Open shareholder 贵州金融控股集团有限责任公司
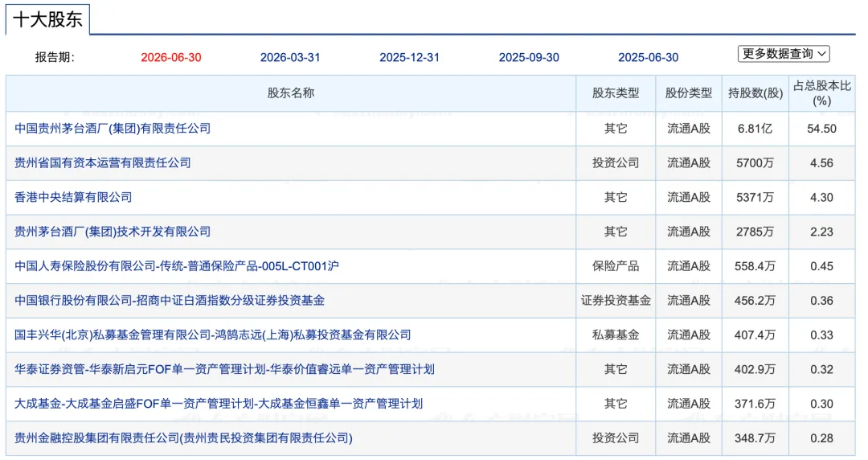 click(183, 437)
